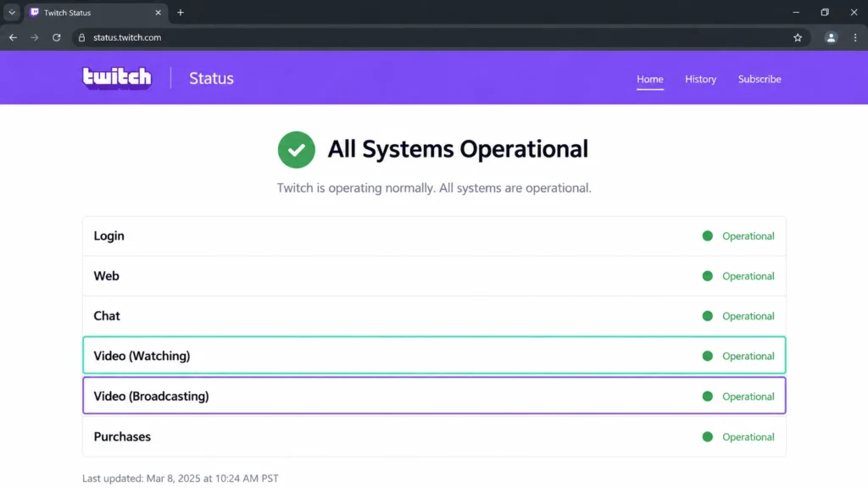868x488 pixels.
Task: Select the Video (Watching) row
Action: [x=434, y=356]
